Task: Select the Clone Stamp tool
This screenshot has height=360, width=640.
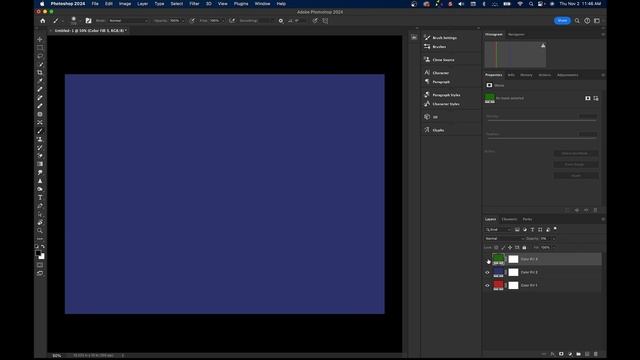Action: point(40,139)
